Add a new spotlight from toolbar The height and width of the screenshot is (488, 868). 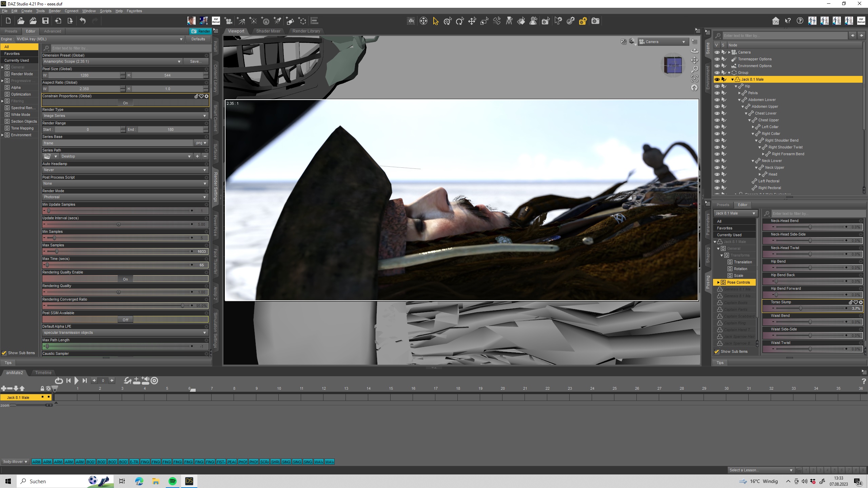point(277,21)
